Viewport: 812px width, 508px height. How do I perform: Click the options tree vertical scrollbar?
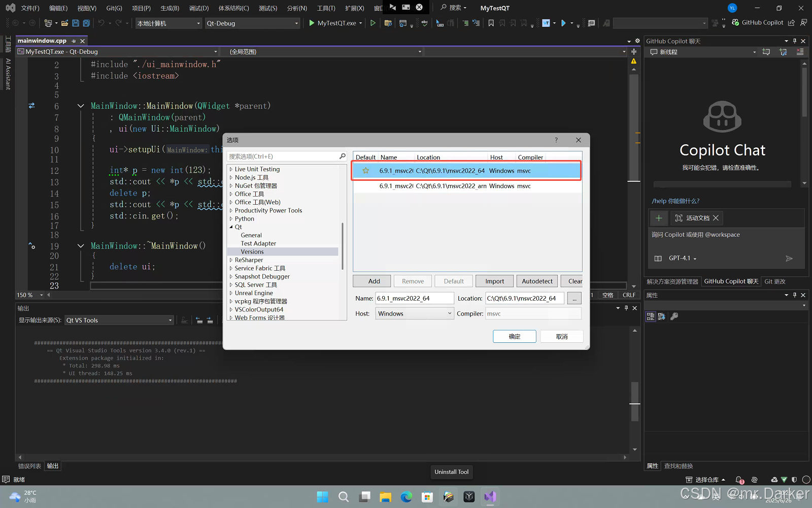click(343, 246)
